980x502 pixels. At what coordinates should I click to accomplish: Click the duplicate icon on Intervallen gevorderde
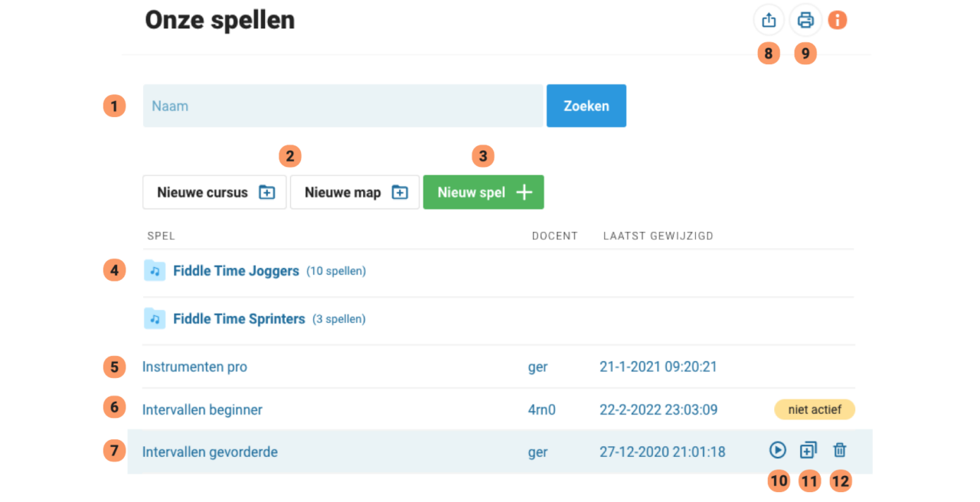[x=808, y=451]
